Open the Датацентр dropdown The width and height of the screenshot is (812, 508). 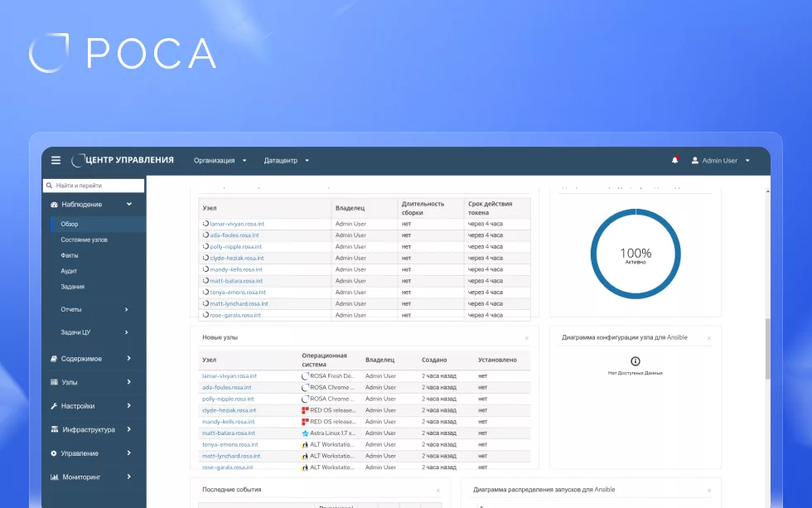pos(287,161)
